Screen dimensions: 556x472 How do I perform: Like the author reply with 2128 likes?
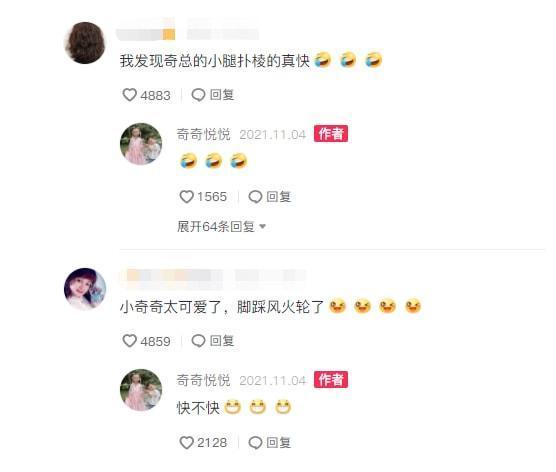tap(187, 443)
